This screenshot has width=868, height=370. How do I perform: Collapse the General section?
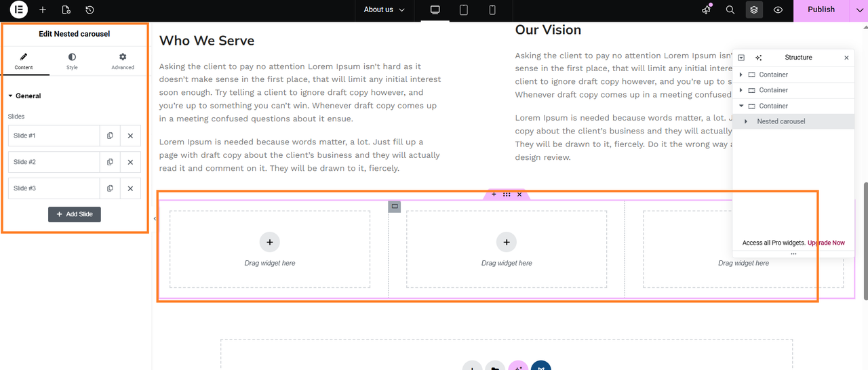[24, 96]
